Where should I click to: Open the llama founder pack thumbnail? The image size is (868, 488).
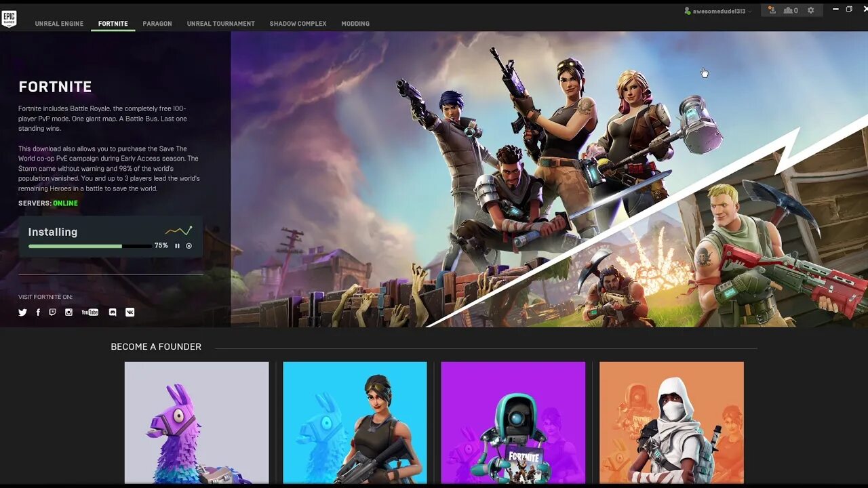click(197, 422)
